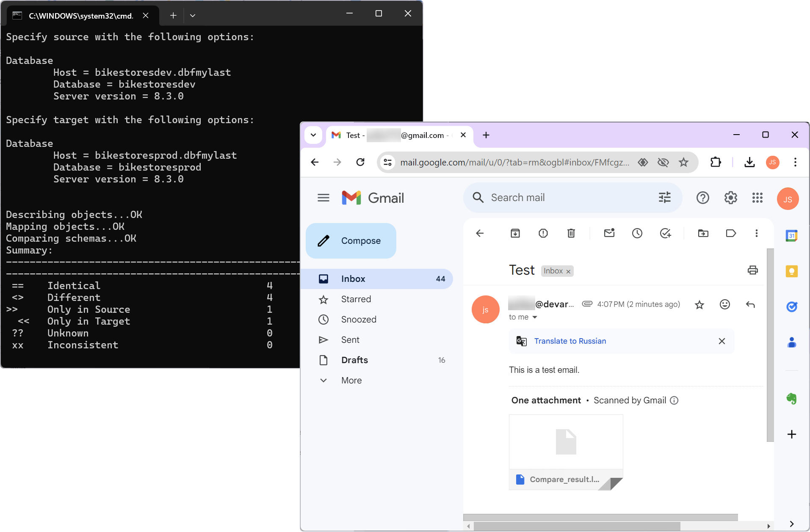810x532 pixels.
Task: Add emoji reaction to the email
Action: [725, 304]
